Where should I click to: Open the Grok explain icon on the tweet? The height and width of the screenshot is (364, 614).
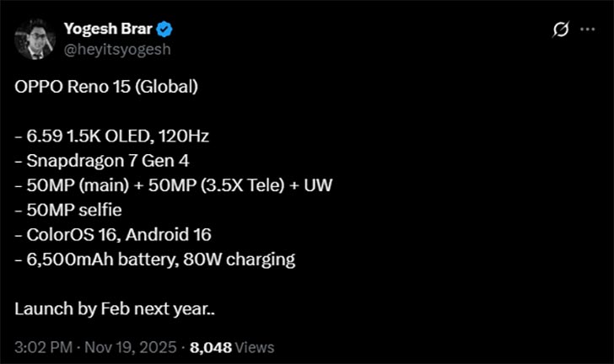tap(561, 30)
